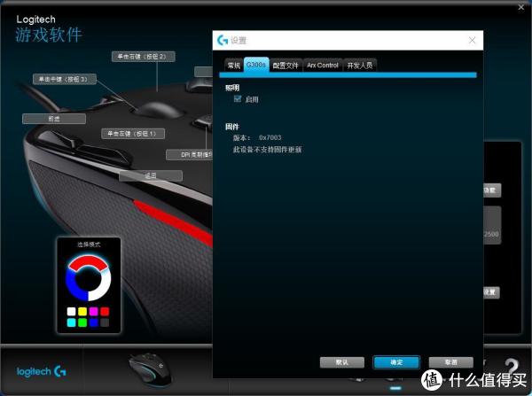Pick the magenta color swatch
Image resolution: width=532 pixels, height=396 pixels.
pyautogui.click(x=94, y=311)
